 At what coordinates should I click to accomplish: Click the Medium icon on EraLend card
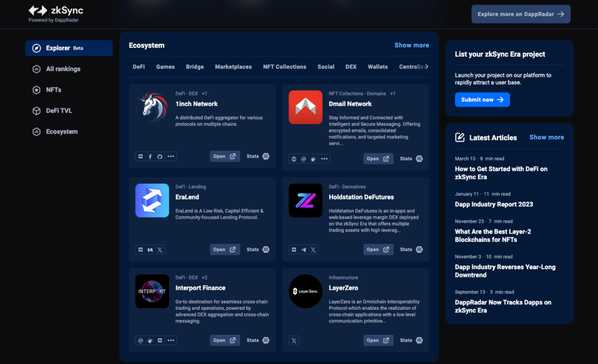(x=150, y=250)
